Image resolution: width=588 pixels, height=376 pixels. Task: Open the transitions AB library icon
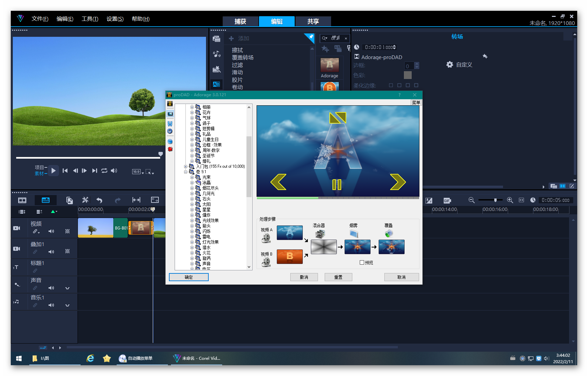[x=216, y=84]
